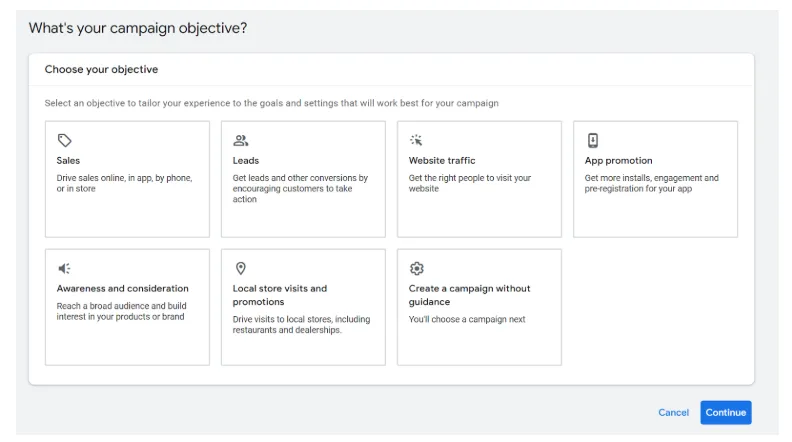This screenshot has height=442, width=792.
Task: Click 'Drive visits to local stores' description
Action: pos(301,324)
